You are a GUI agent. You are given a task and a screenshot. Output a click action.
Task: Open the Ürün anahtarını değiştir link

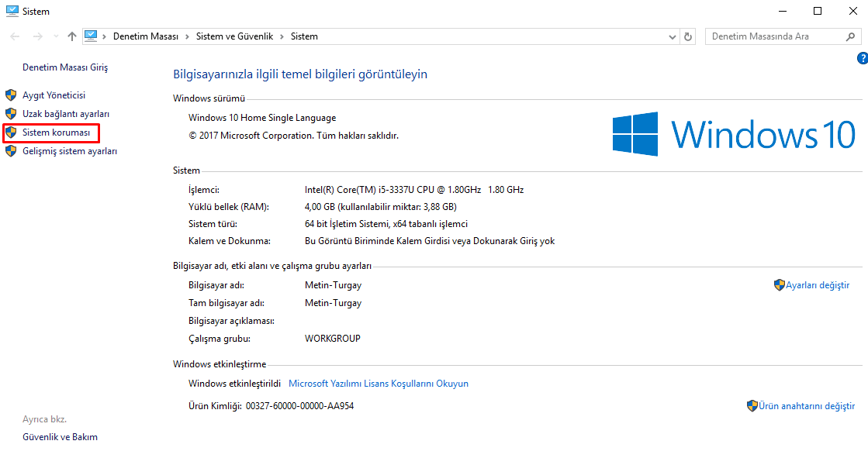click(807, 406)
